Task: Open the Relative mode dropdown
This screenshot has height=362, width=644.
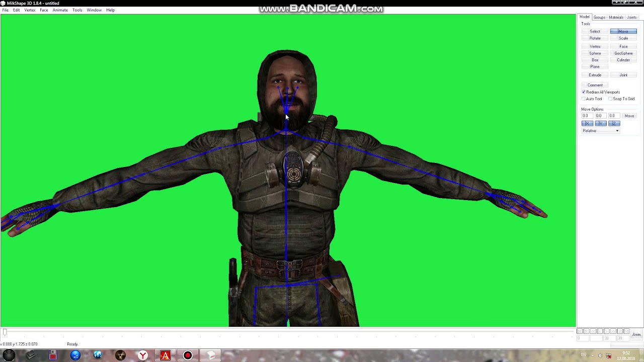Action: pos(601,131)
